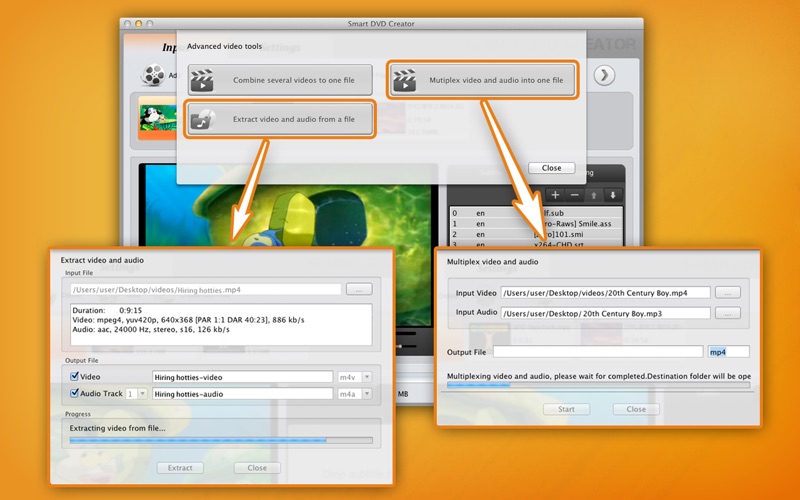Open the m4a audio format dropdown
Image resolution: width=800 pixels, height=500 pixels.
tap(367, 394)
